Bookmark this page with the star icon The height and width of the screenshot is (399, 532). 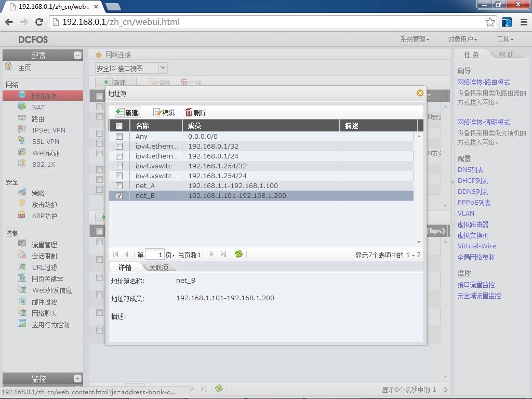[x=490, y=22]
